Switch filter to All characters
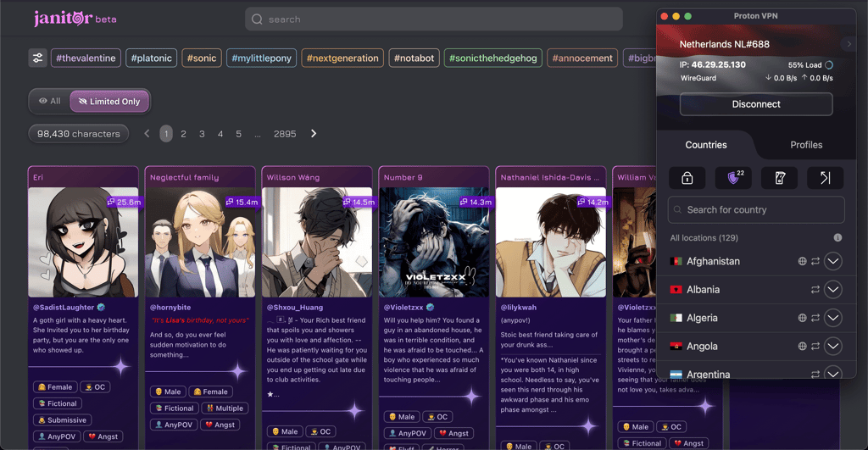 [x=49, y=102]
